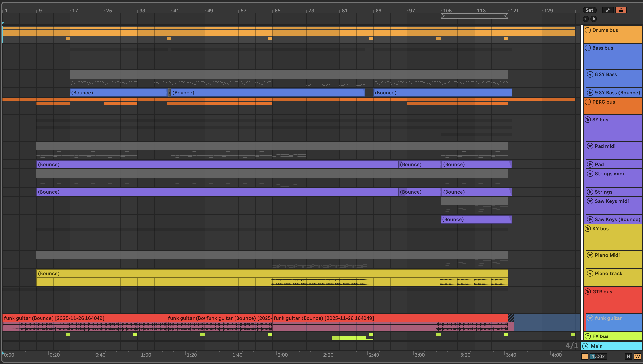The image size is (643, 364).
Task: Click bar 65 in the timeline ruler
Action: [x=277, y=11]
